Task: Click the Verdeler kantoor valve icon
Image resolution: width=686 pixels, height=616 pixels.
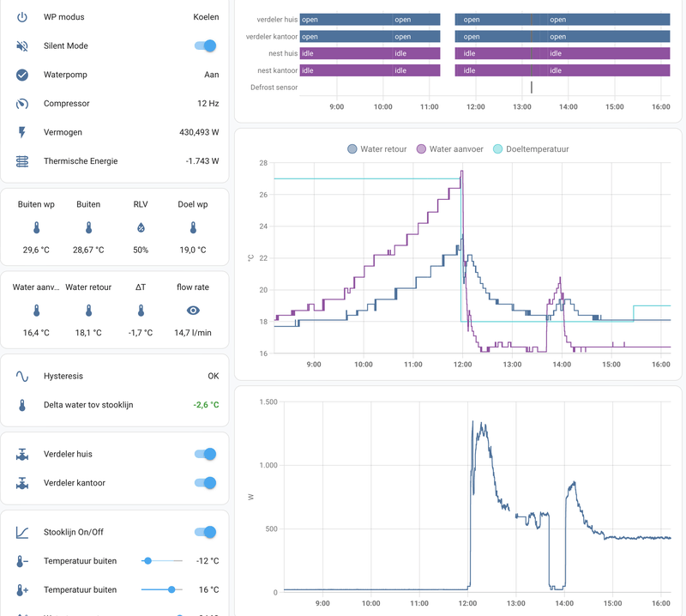Action: coord(22,483)
